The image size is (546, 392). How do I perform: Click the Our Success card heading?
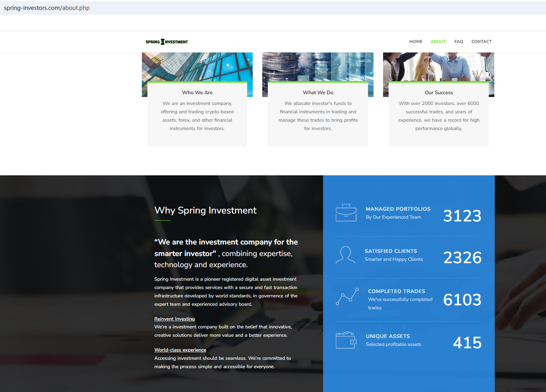click(x=439, y=93)
